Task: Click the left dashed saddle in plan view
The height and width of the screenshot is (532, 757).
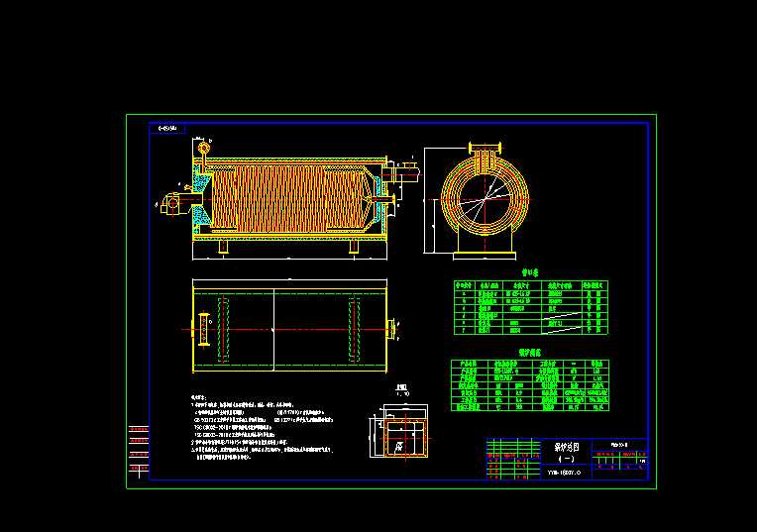Action: coord(223,330)
